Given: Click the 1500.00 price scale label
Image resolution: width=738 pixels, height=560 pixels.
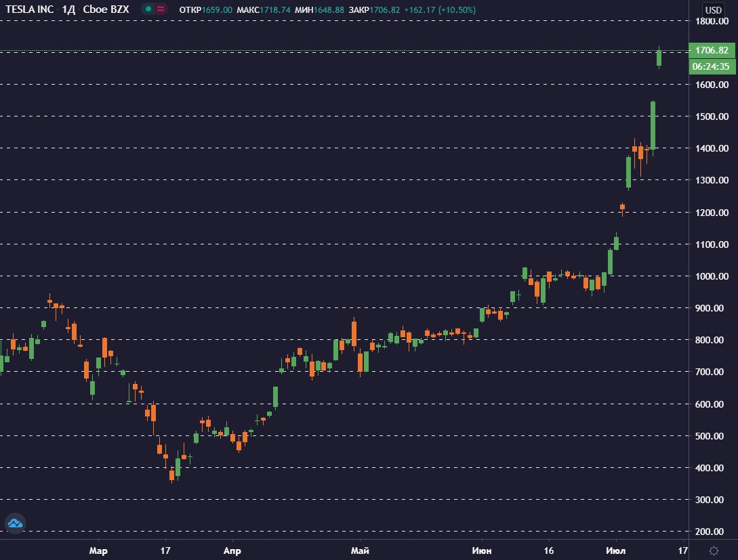Looking at the screenshot, I should point(712,116).
